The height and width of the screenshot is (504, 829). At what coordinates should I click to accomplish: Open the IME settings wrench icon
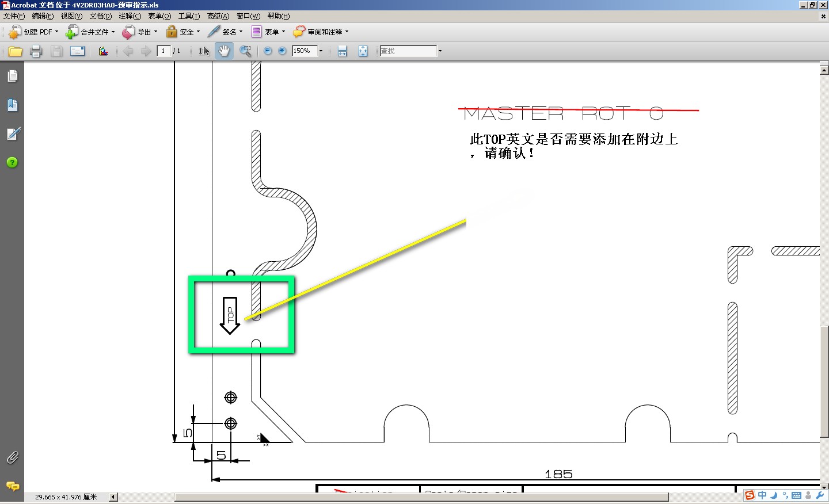pyautogui.click(x=820, y=495)
